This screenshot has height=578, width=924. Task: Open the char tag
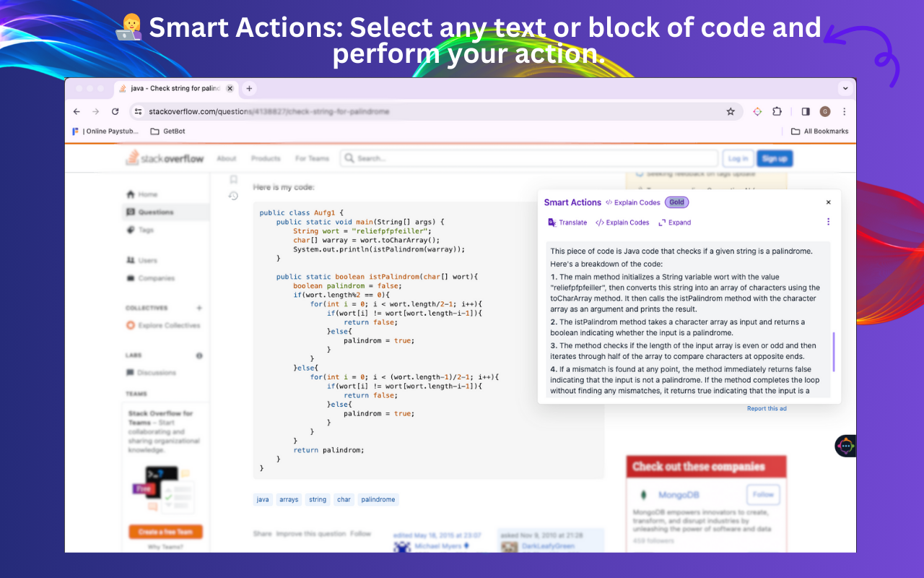pos(344,499)
